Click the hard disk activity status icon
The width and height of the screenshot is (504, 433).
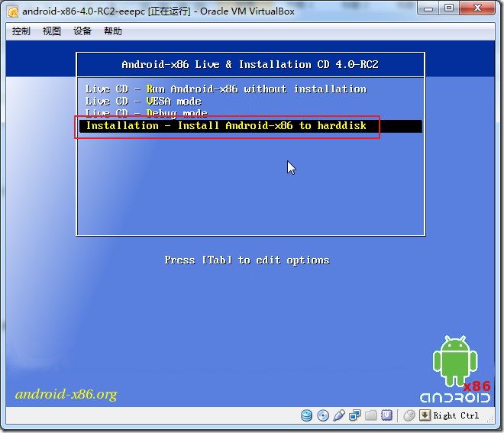pyautogui.click(x=307, y=415)
